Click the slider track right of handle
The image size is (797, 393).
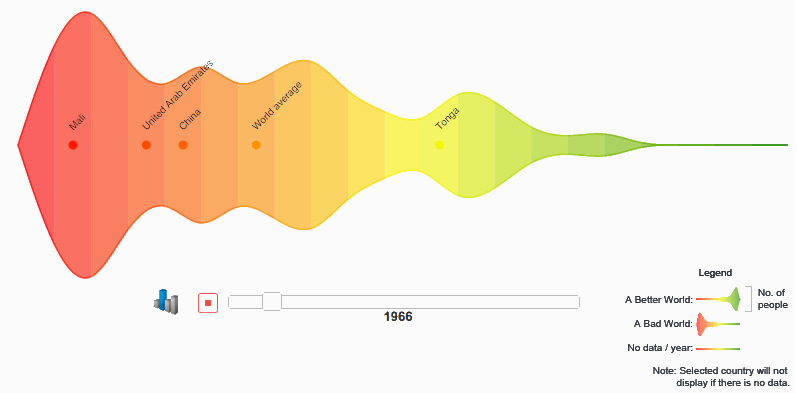tap(430, 301)
